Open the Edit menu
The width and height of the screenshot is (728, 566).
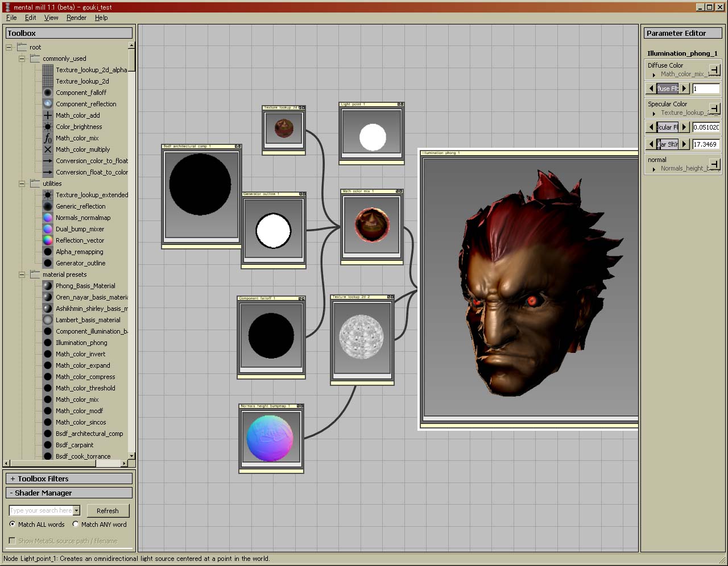point(31,18)
